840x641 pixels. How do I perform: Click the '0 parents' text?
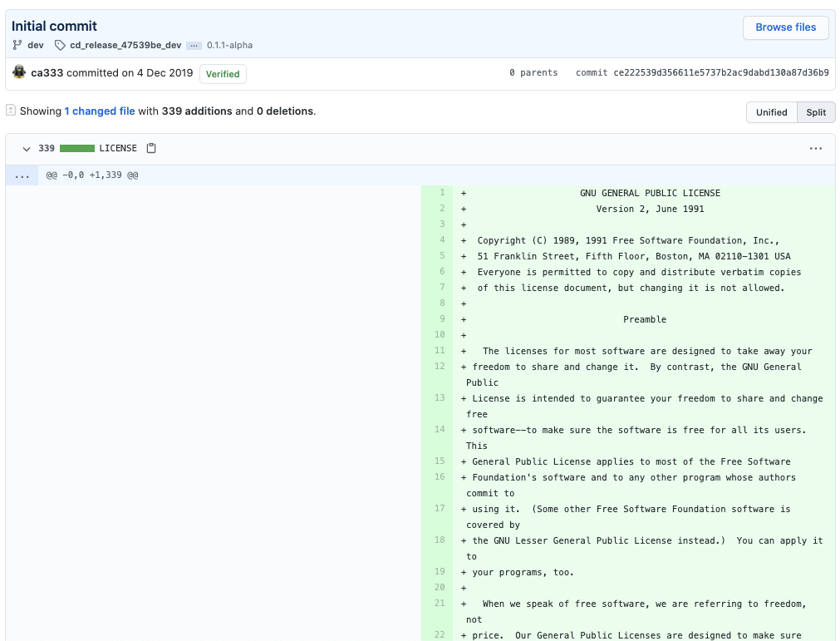[x=533, y=72]
